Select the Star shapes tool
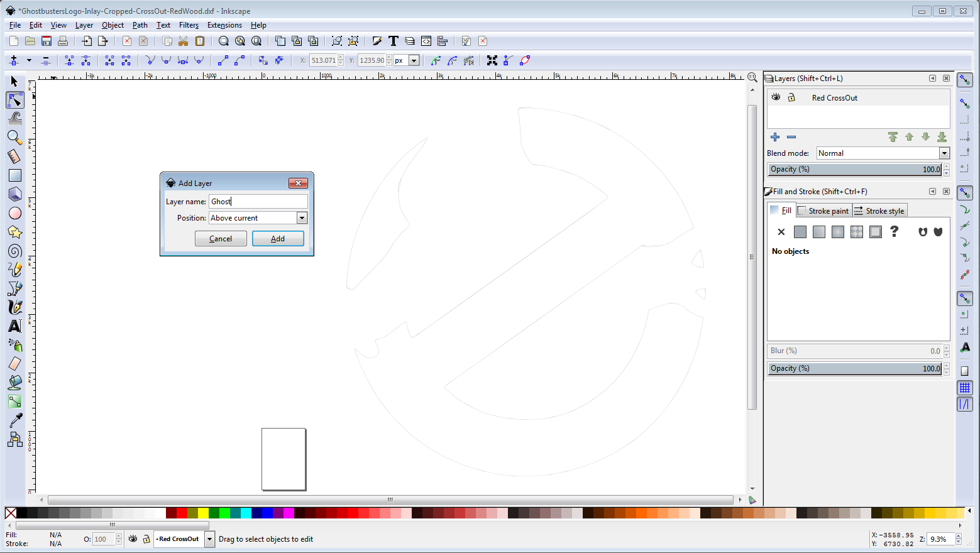The image size is (980, 553). [14, 231]
